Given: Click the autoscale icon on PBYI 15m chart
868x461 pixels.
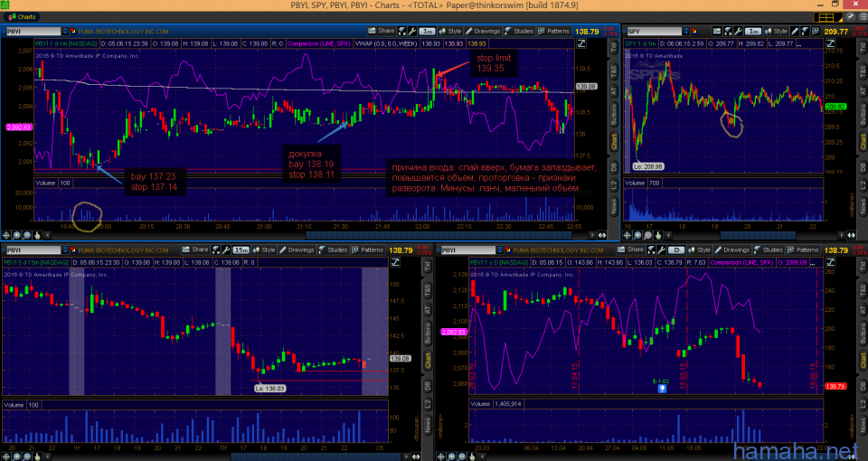Looking at the screenshot, I should point(396,262).
